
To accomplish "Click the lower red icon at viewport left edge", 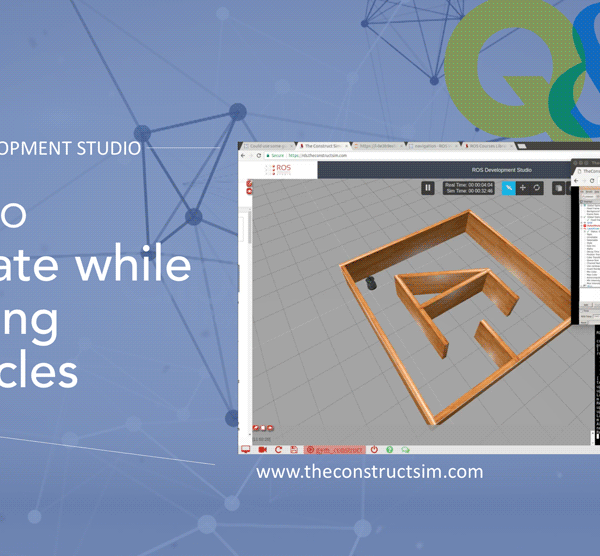I will (x=249, y=191).
